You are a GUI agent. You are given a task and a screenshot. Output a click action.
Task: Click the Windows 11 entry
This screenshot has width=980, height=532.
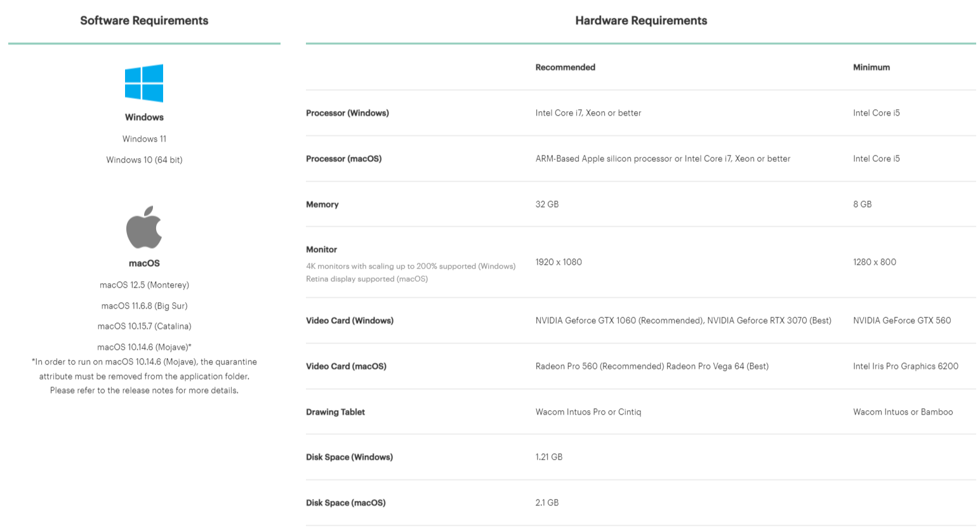click(x=144, y=139)
